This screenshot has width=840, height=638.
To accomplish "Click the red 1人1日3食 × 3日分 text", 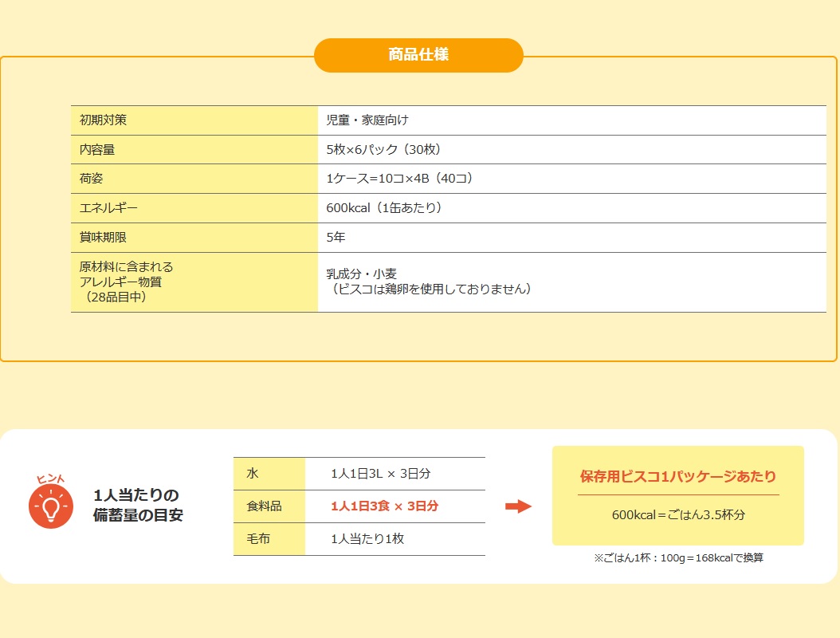I will click(385, 506).
